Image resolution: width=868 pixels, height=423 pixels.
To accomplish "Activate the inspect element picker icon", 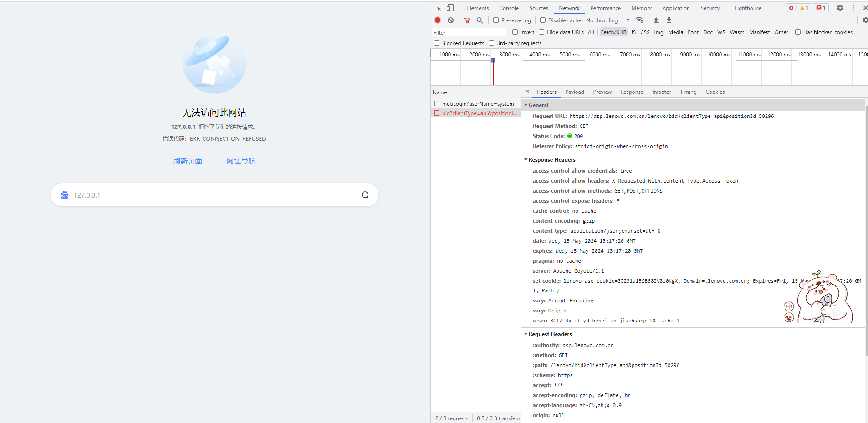I will coord(438,8).
